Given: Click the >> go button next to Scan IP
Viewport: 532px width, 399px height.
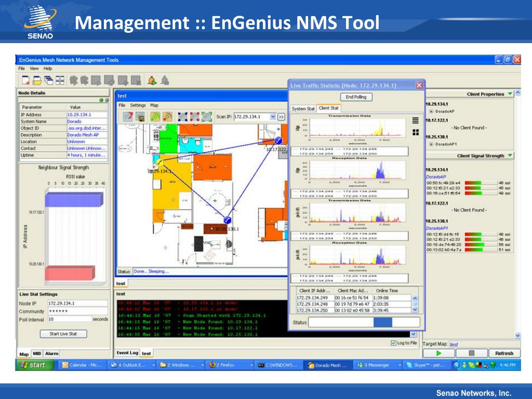Looking at the screenshot, I should 281,117.
